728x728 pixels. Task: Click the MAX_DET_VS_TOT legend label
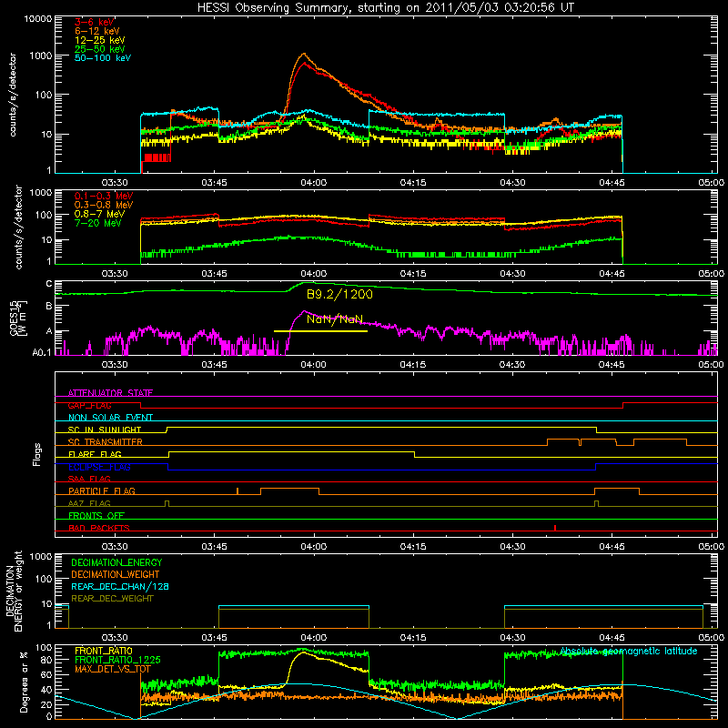[113, 669]
